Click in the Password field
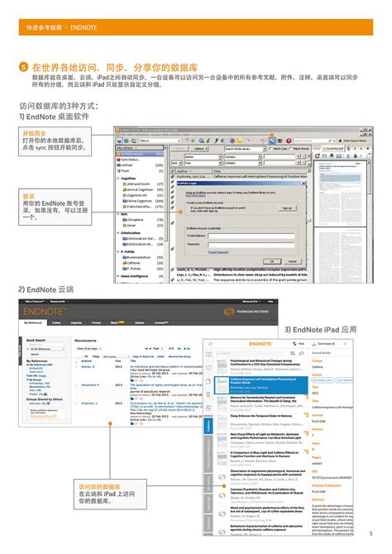 click(x=251, y=245)
